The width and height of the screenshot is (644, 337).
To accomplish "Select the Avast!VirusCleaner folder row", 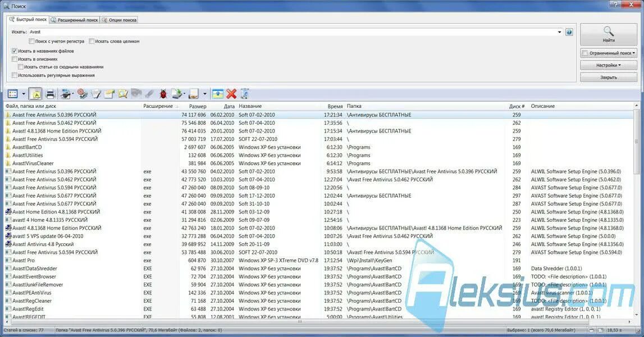I will click(x=318, y=163).
